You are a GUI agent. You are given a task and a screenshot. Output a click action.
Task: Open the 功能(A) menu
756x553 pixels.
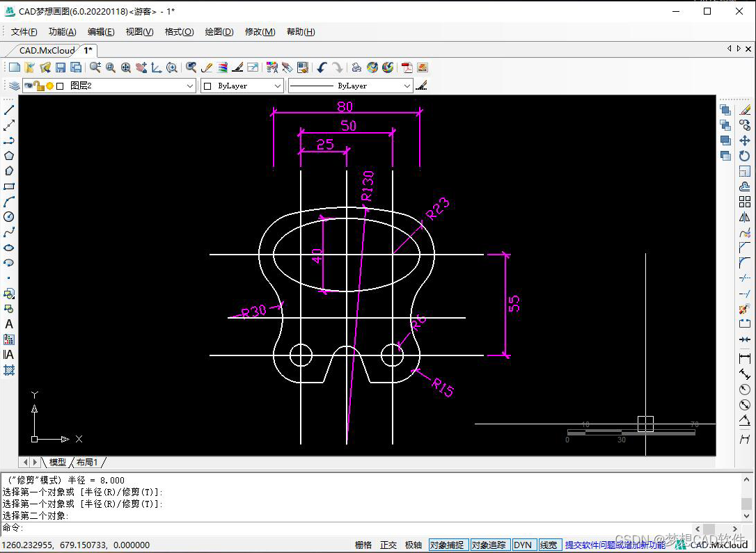coord(62,32)
